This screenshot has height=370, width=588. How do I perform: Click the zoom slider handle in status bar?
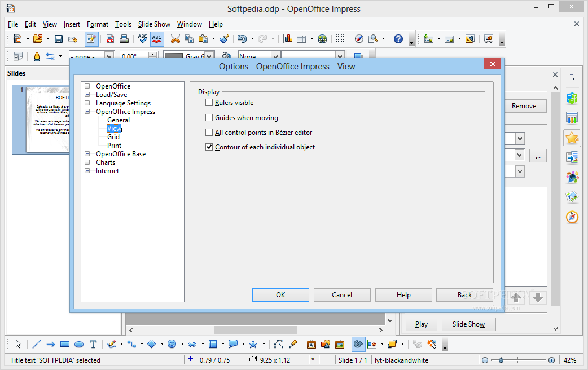501,360
